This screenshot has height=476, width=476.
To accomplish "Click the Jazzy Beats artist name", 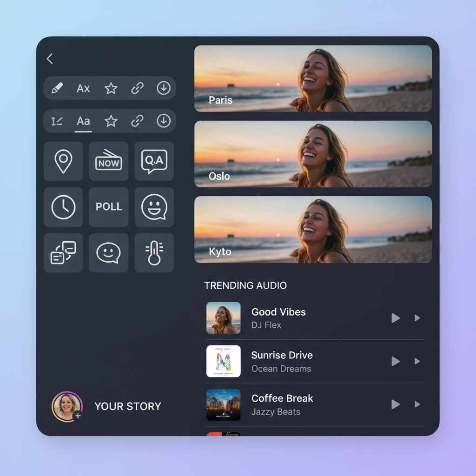I will point(276,412).
